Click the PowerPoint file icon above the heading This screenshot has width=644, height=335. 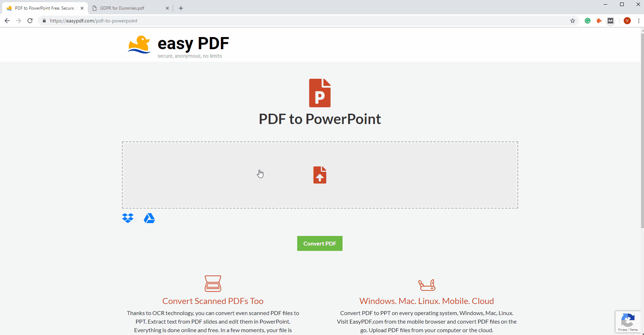coord(320,93)
